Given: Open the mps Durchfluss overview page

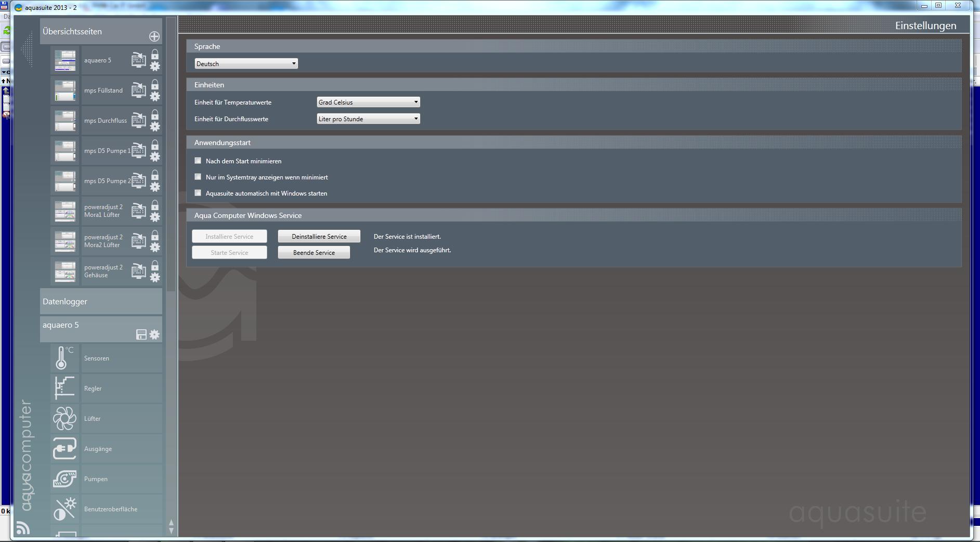Looking at the screenshot, I should [x=106, y=120].
